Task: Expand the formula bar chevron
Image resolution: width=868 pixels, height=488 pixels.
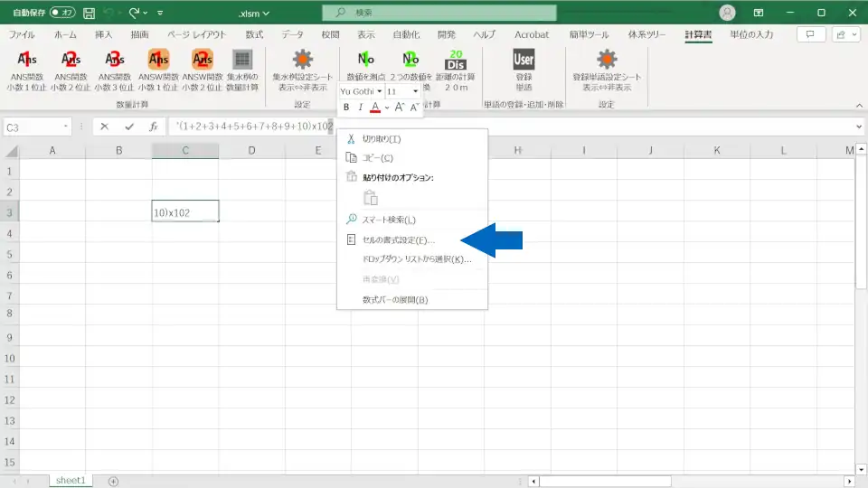Action: [x=859, y=127]
